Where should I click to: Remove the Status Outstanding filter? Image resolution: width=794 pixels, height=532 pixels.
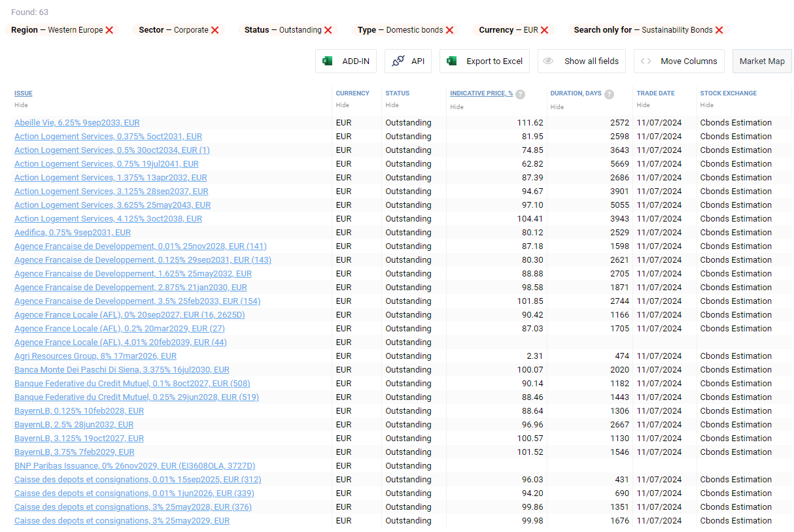(x=328, y=30)
